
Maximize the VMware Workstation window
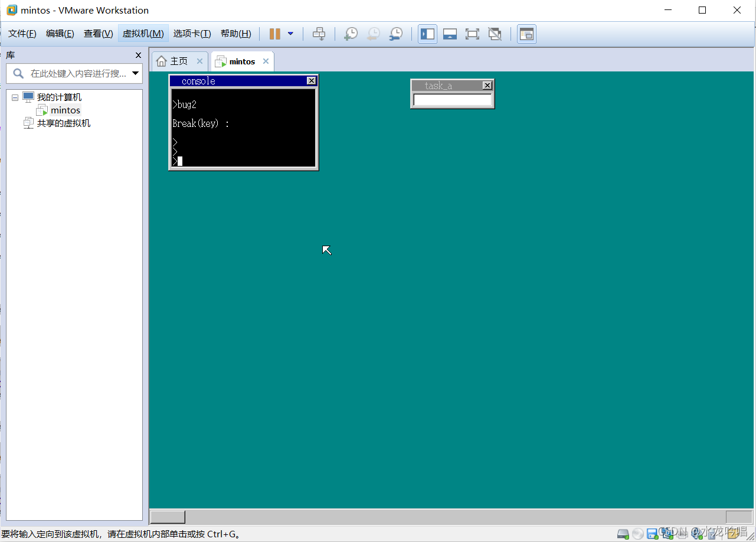click(x=702, y=10)
